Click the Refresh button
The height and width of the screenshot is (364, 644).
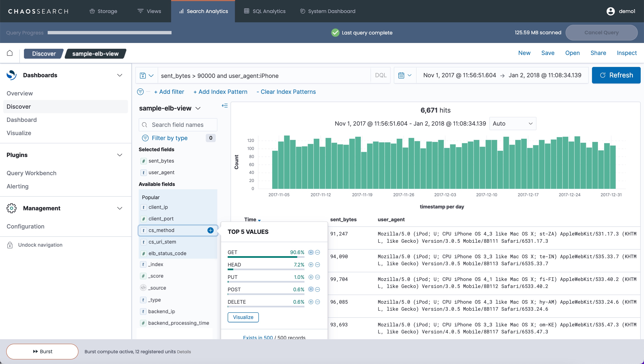point(616,75)
